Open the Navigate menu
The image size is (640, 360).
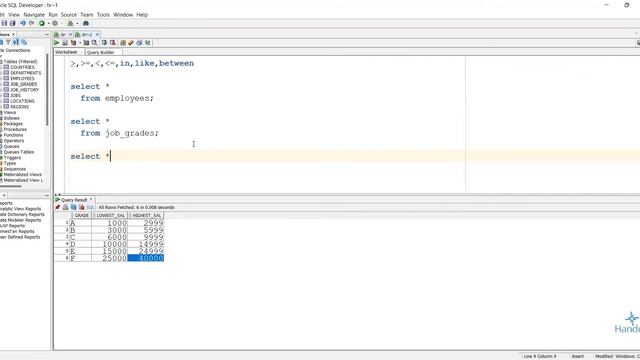click(x=34, y=15)
